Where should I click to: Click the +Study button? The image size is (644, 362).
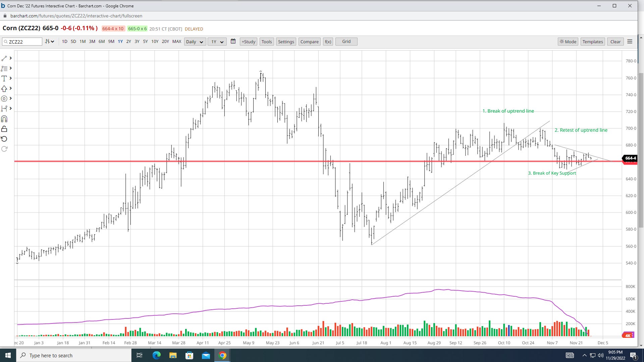[x=248, y=42]
